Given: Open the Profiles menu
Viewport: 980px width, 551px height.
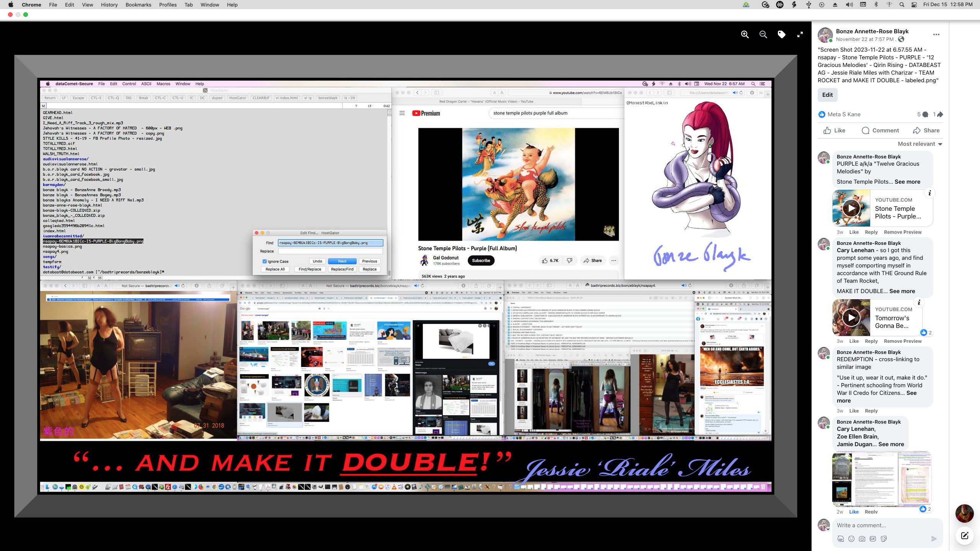Looking at the screenshot, I should (168, 5).
